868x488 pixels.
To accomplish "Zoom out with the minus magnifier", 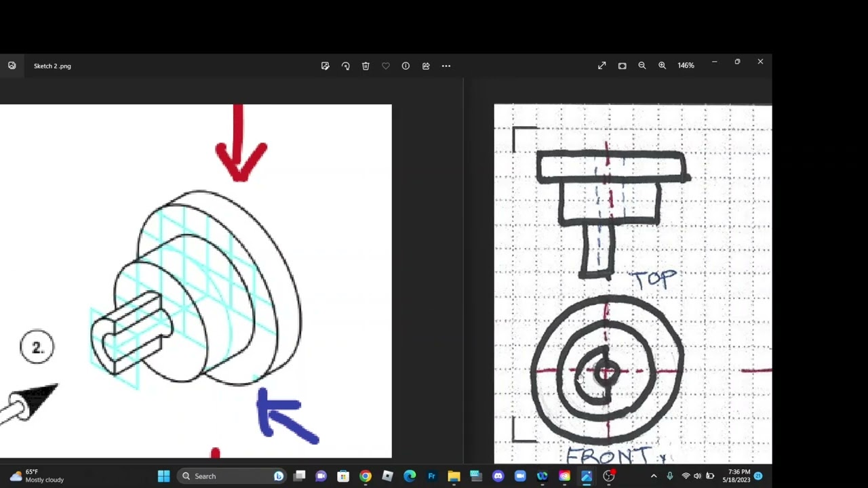I will pyautogui.click(x=642, y=66).
